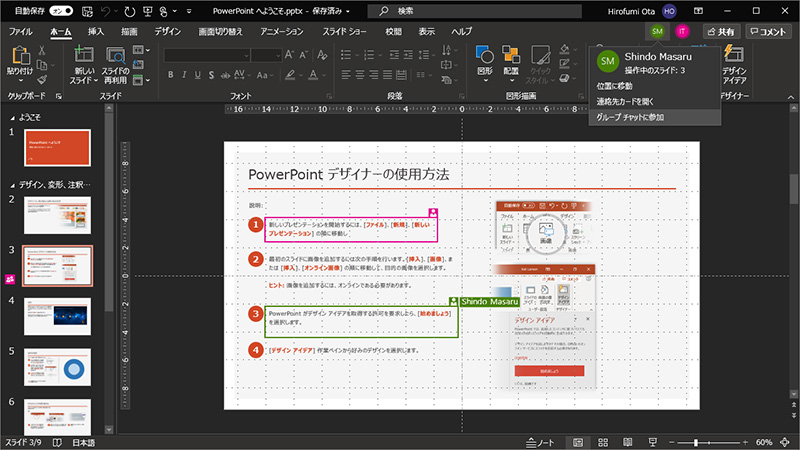
Task: Expand the Paste options arrow
Action: click(20, 81)
